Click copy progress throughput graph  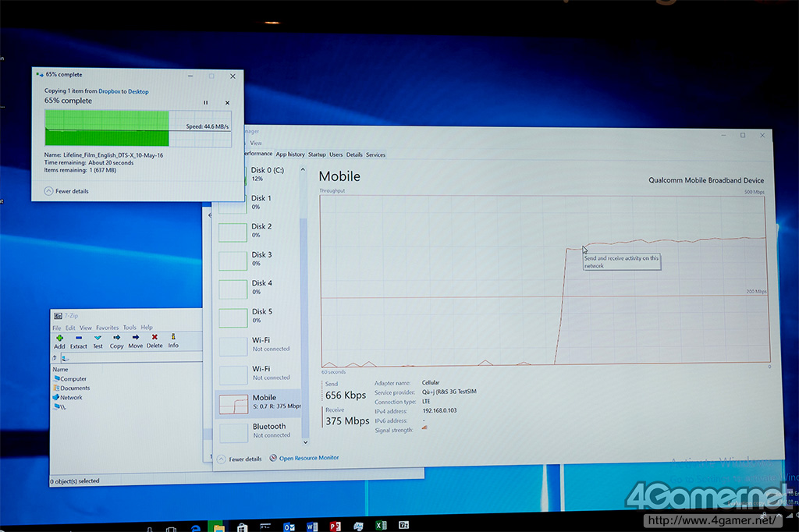tap(138, 129)
